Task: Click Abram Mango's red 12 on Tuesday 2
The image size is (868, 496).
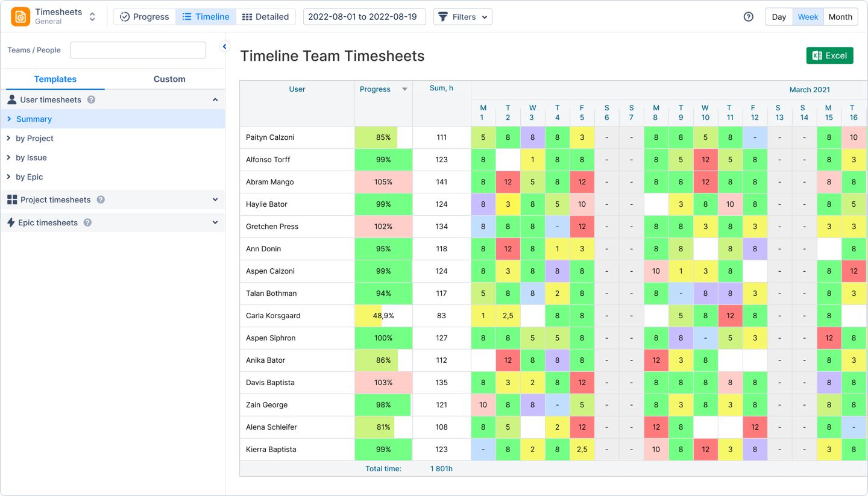Action: pyautogui.click(x=508, y=182)
